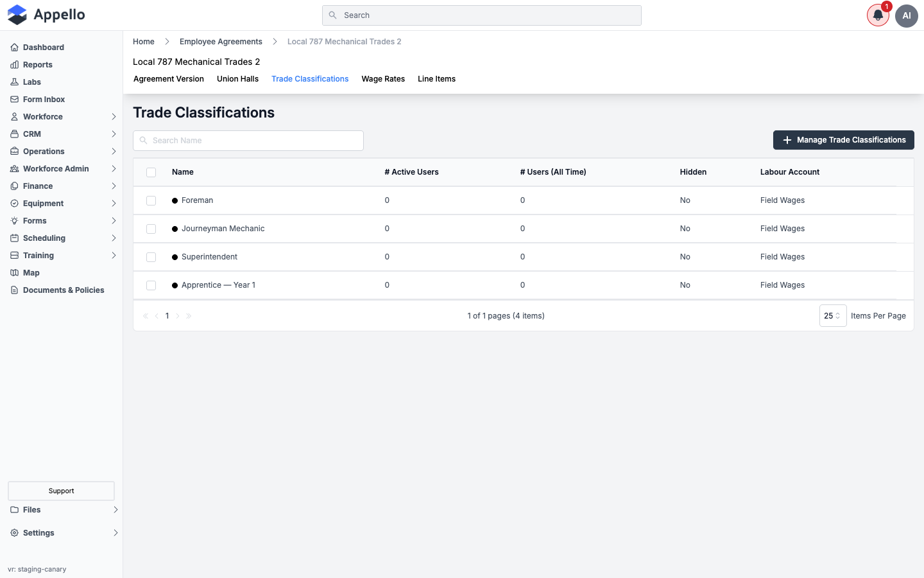The height and width of the screenshot is (578, 924).
Task: Click the Superintendent black color dot
Action: click(175, 258)
